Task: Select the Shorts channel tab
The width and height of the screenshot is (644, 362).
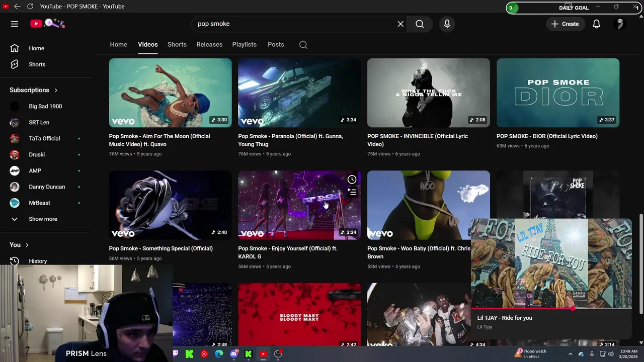Action: point(177,44)
